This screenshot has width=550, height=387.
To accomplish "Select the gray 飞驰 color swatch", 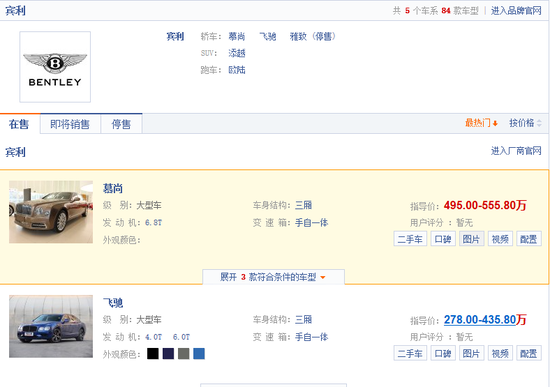I will 183,354.
